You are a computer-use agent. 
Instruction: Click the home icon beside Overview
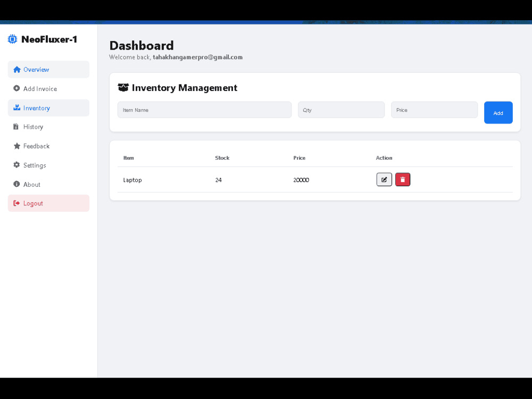[16, 70]
